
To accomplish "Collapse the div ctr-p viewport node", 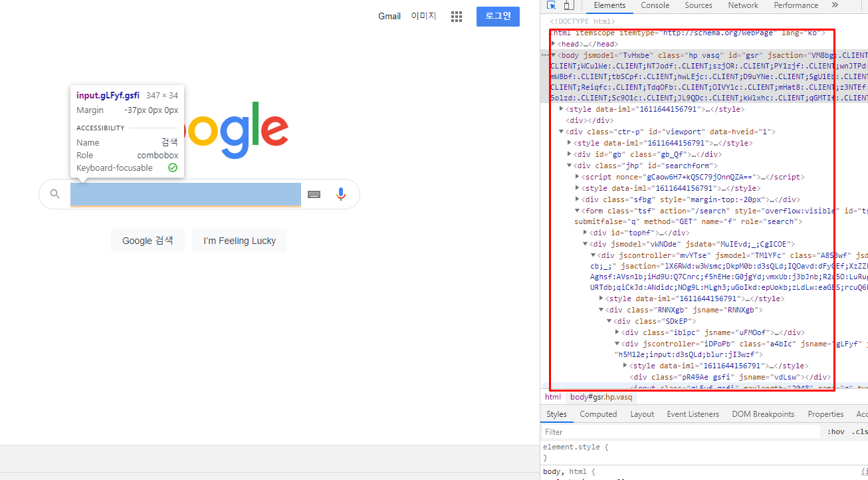I will (x=562, y=132).
